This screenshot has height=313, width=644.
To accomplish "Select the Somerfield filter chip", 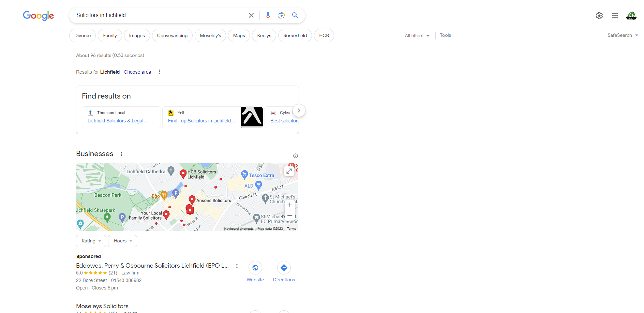I will 295,35.
